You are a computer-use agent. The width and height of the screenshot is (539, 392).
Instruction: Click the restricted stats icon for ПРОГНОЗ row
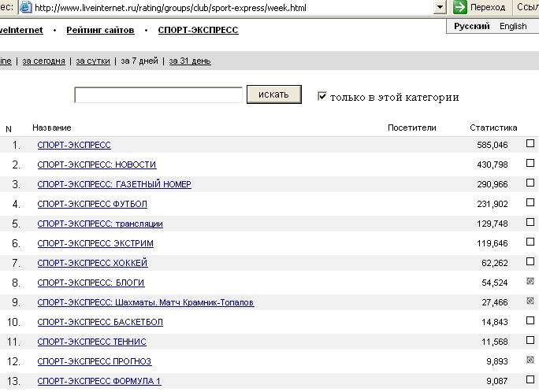(530, 361)
